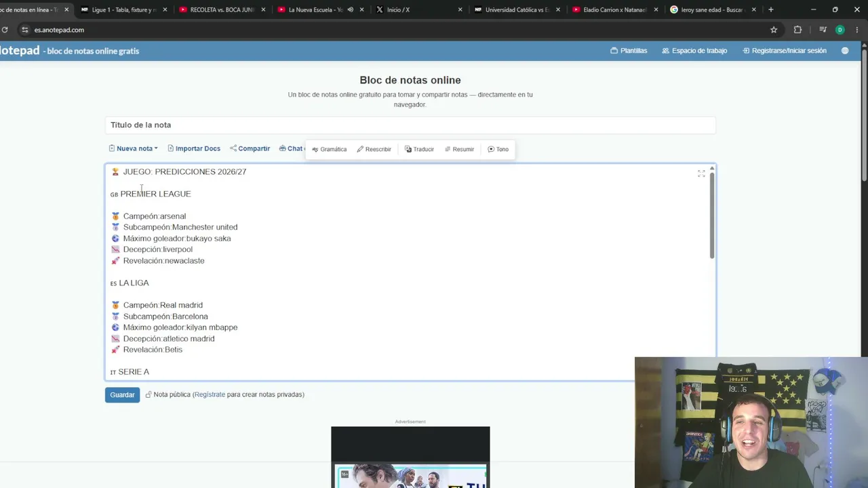Viewport: 868px width, 488px height.
Task: Mute the La Nueva Escuela tab audio
Action: pos(350,9)
